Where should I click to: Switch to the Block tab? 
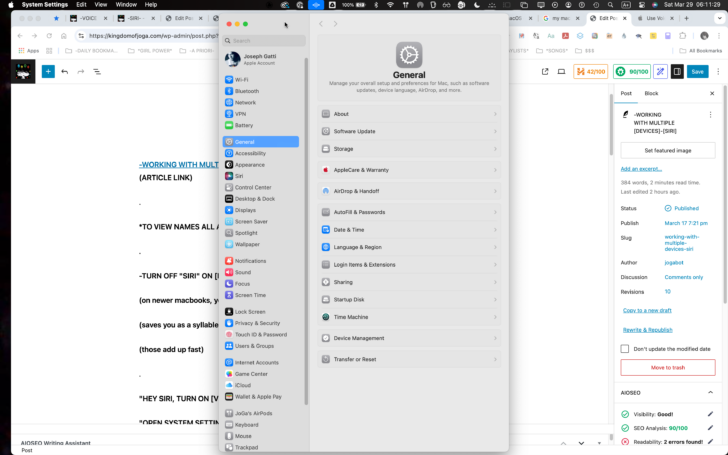651,93
